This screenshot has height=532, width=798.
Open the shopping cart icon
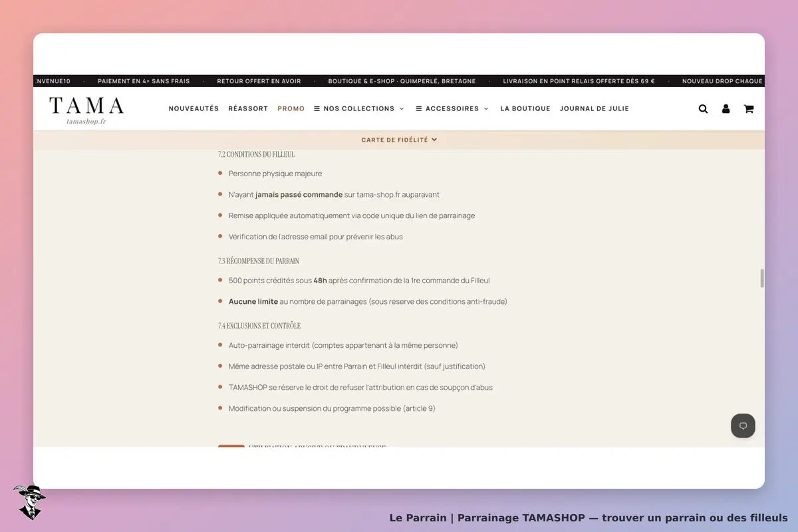click(749, 109)
